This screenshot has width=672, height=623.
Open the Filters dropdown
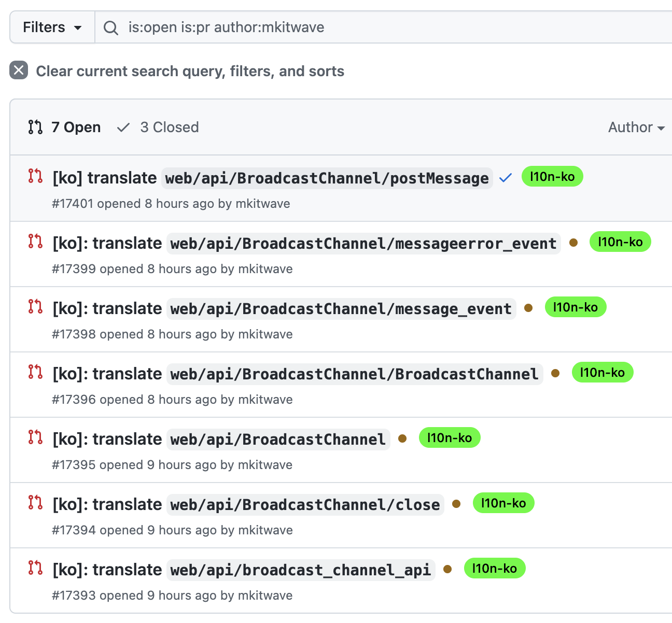(52, 27)
